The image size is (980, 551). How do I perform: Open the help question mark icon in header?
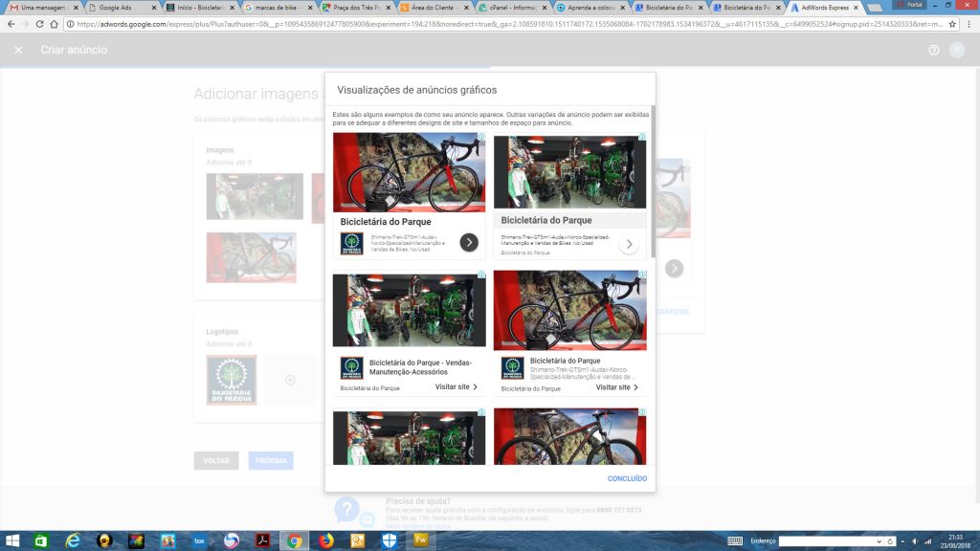click(934, 50)
